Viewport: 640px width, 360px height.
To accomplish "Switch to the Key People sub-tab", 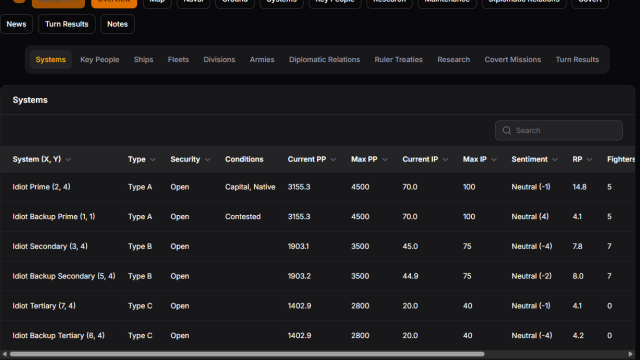I will pyautogui.click(x=100, y=60).
